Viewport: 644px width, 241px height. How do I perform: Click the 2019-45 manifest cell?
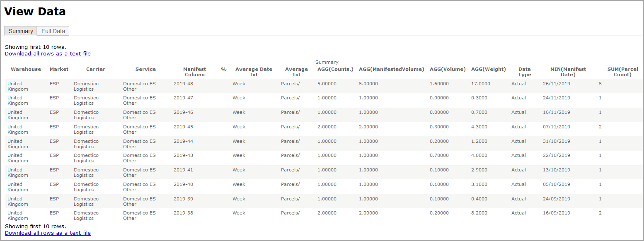183,127
